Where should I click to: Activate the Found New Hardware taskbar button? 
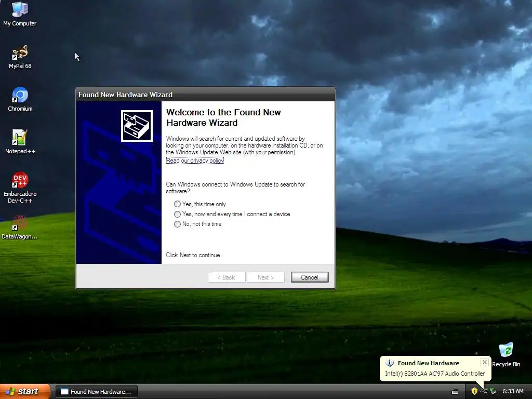(96, 392)
